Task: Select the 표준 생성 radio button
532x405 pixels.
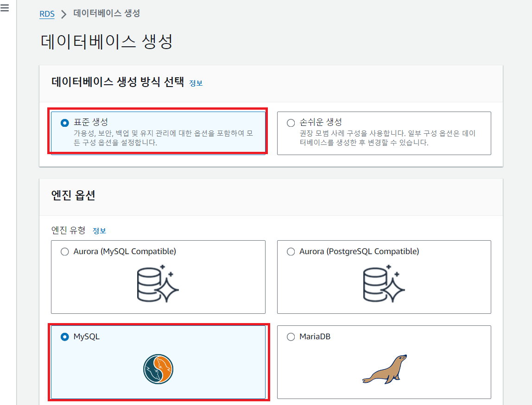Action: pyautogui.click(x=64, y=123)
